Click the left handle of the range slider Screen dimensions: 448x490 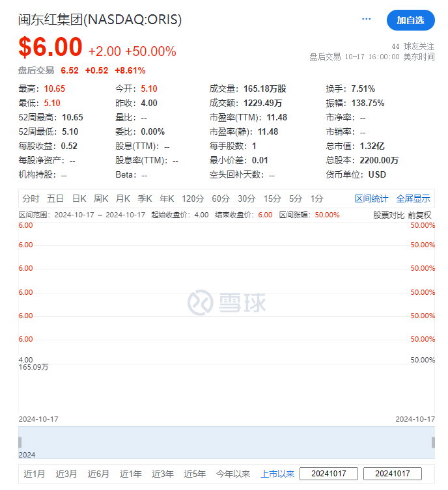20,442
